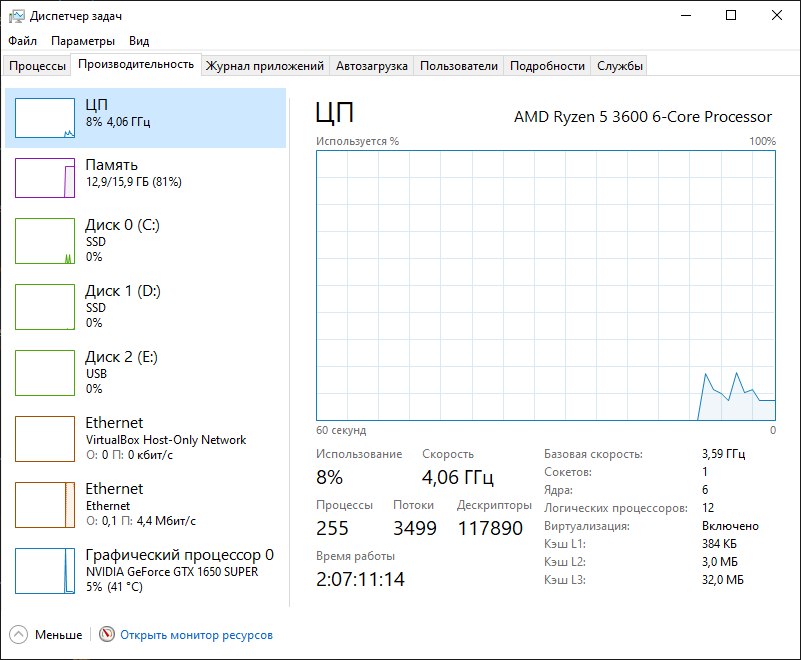Click Логических процессоров value 12
Viewport: 801px width, 660px height.
coord(708,508)
